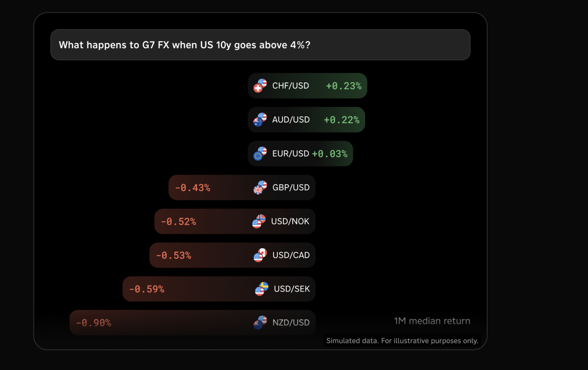Click the EUR/USD flag pair icon
This screenshot has width=588, height=370.
(260, 154)
